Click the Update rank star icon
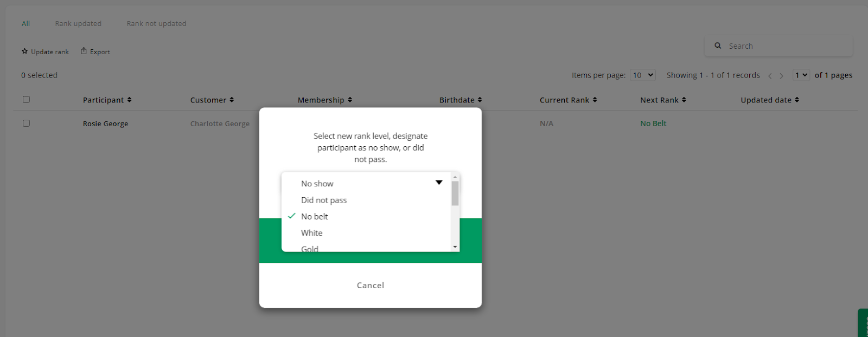Viewport: 868px width, 337px height. coord(24,51)
